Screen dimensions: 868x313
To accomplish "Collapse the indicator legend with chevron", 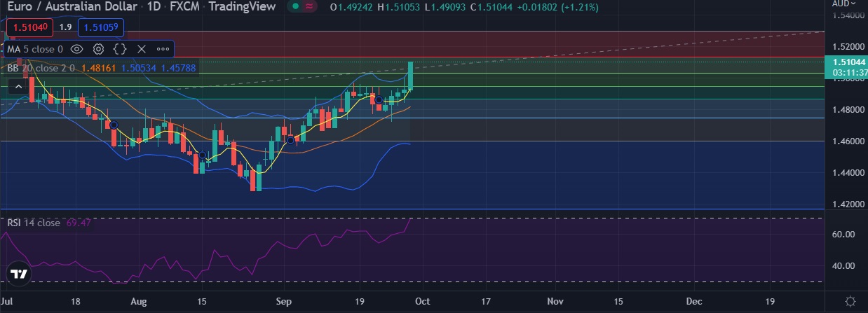I will tap(19, 86).
